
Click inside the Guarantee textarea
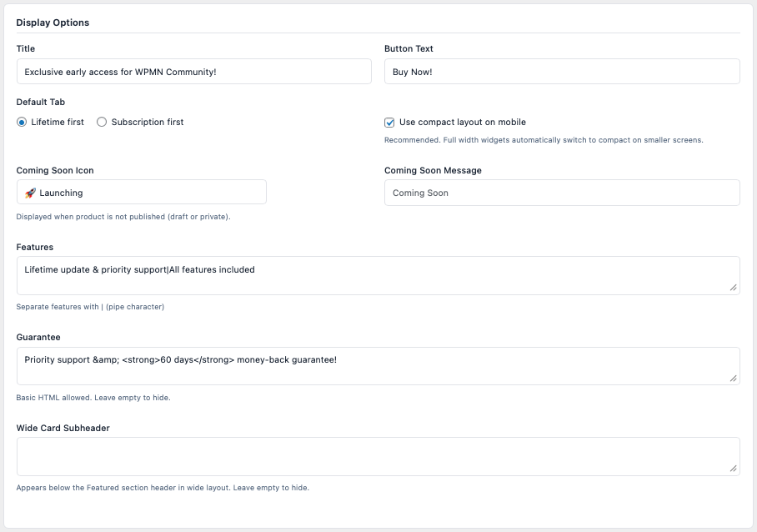click(x=378, y=366)
